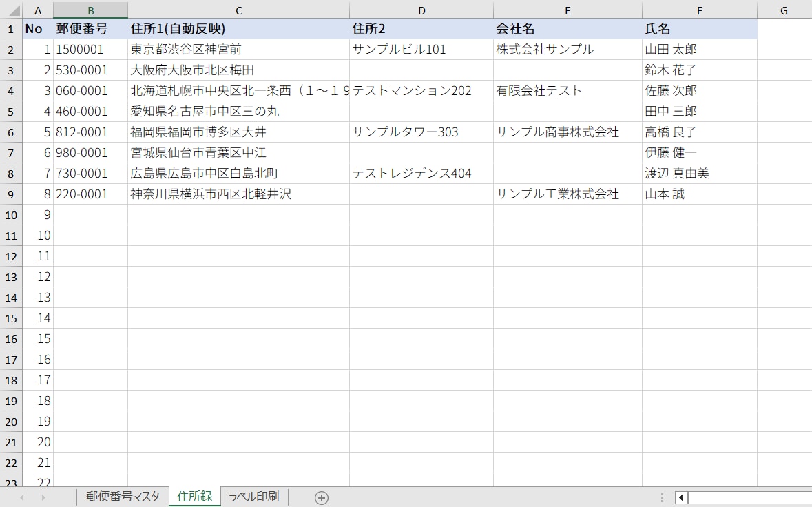Click the 住所2 header cell

(x=421, y=29)
